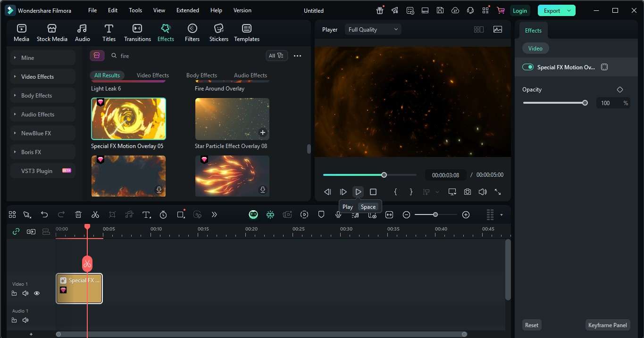Adjust the Opacity slider handle

pos(585,103)
